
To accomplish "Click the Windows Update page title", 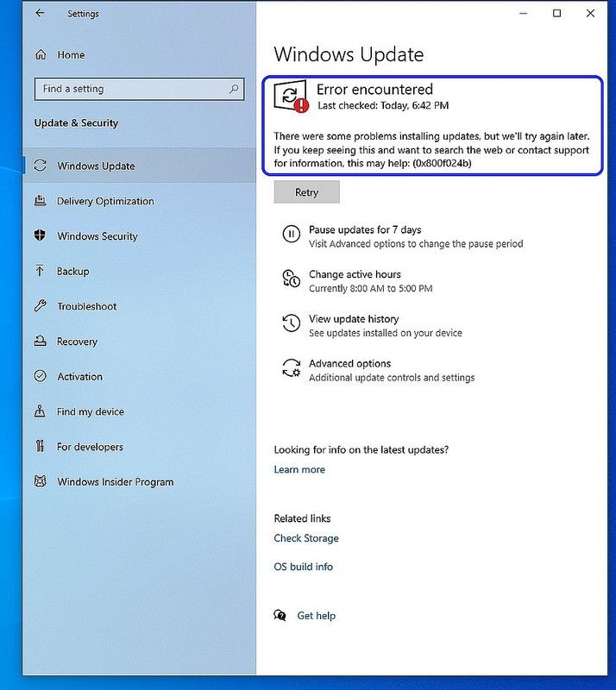I will [x=349, y=54].
